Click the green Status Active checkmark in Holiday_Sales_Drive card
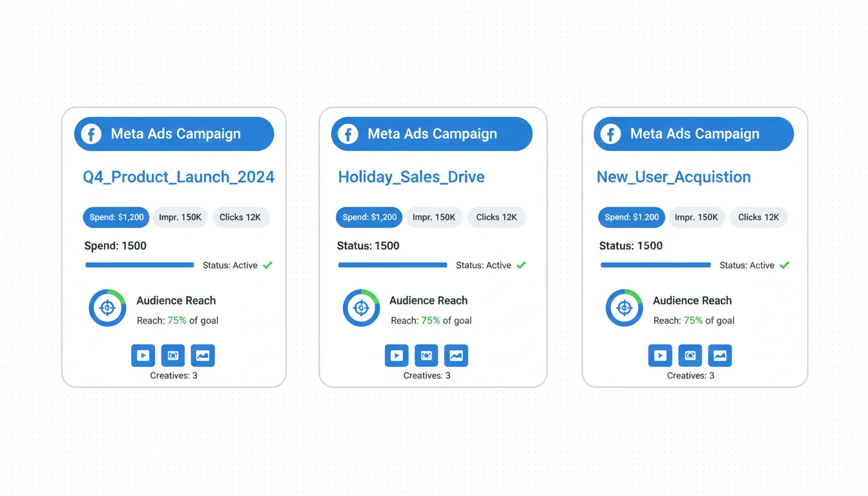Viewport: 868px width, 496px height. [x=521, y=265]
